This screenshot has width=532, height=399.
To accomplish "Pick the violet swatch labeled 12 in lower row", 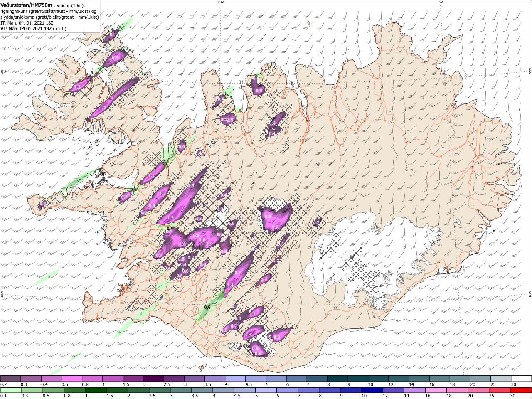I will (393, 390).
